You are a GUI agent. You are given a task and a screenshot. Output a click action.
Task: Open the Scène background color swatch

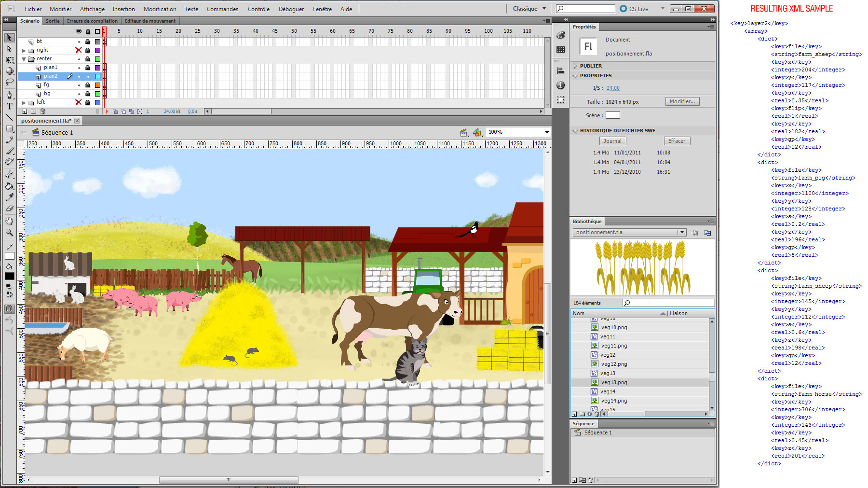612,115
